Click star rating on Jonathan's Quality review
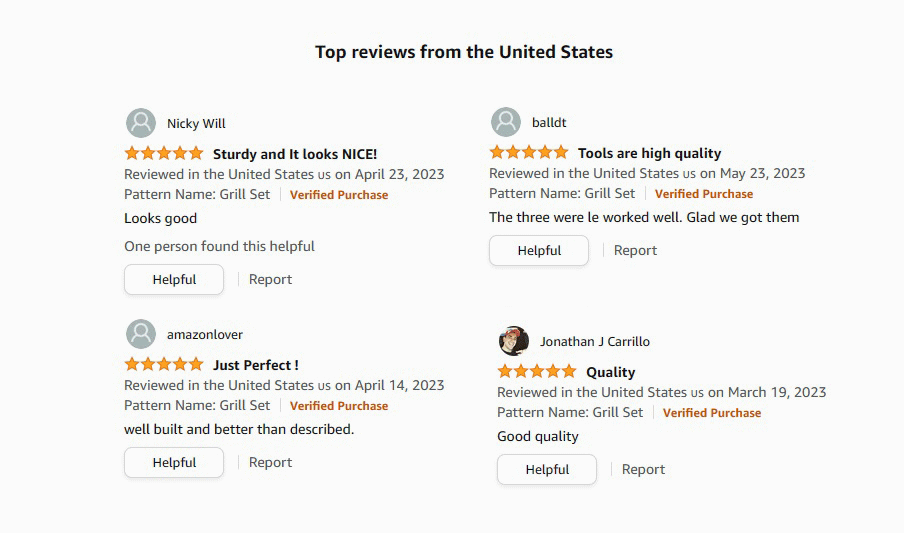This screenshot has width=904, height=533. 537,372
